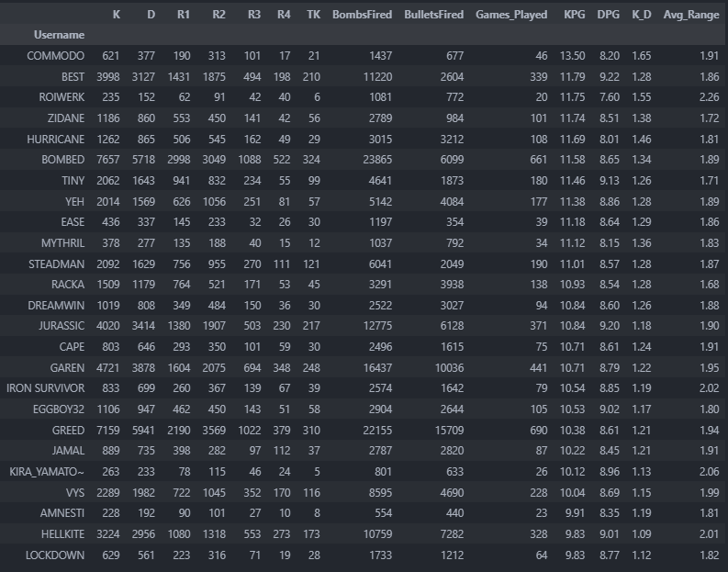Select the IRON SURVIVOR row label
The width and height of the screenshot is (728, 572).
click(x=45, y=388)
